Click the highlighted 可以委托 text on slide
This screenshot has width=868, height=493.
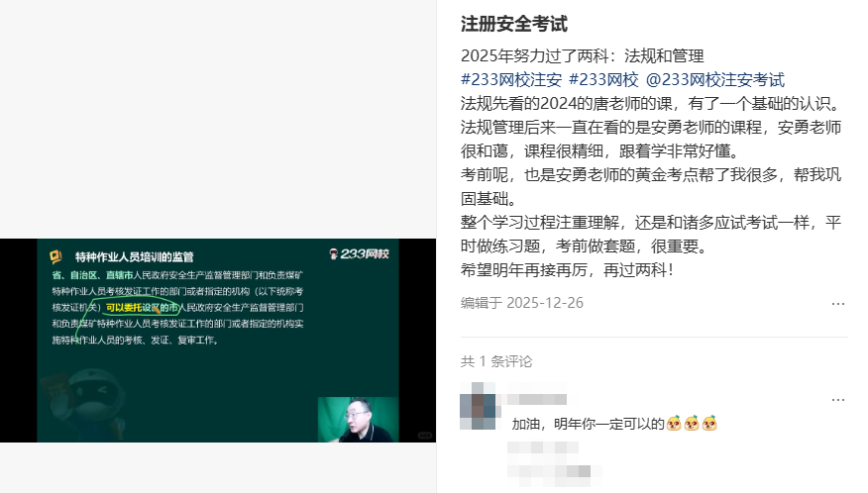(x=124, y=308)
